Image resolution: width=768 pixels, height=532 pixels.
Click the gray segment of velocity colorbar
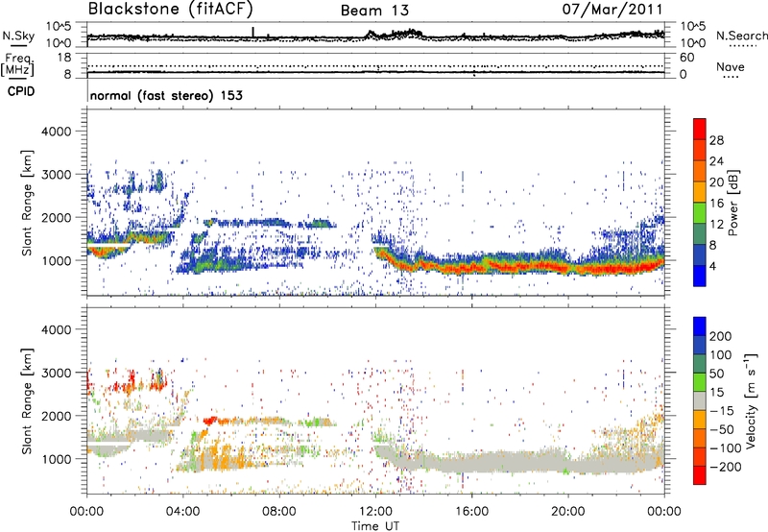click(x=700, y=401)
